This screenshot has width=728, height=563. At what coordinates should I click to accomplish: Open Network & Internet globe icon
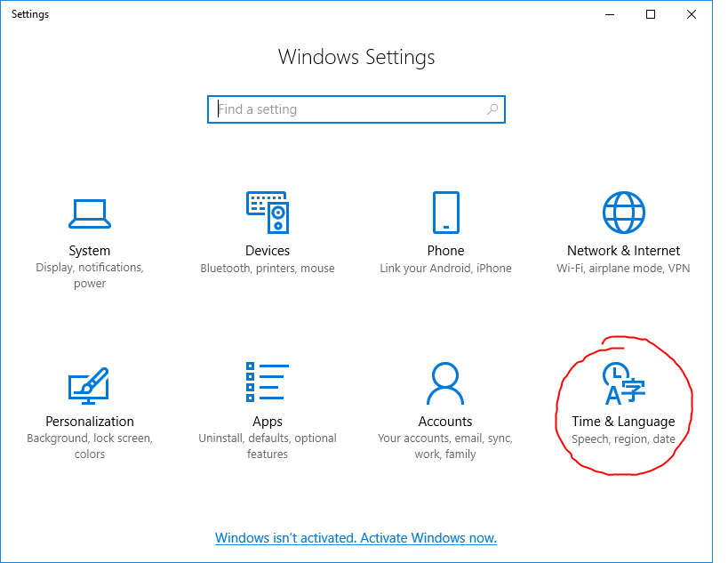tap(623, 213)
